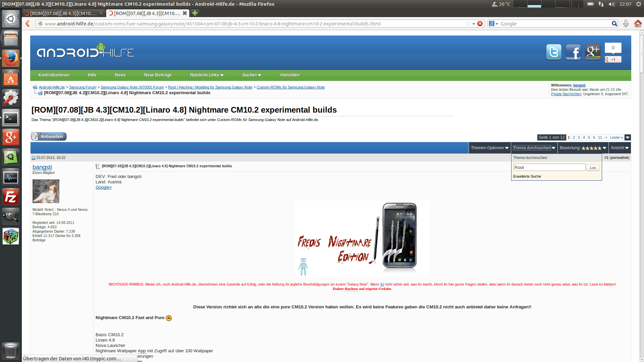Launch Firefox from the dock
Image resolution: width=644 pixels, height=362 pixels.
[11, 58]
